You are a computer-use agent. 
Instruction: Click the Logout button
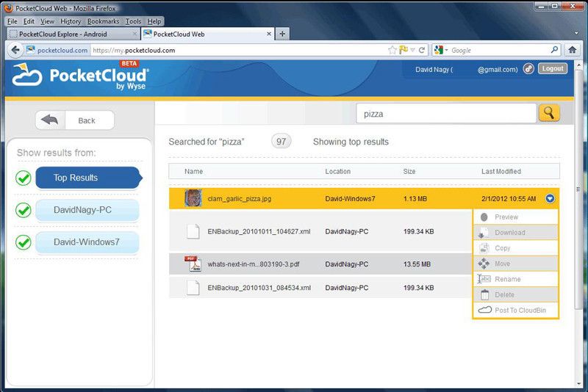point(553,68)
